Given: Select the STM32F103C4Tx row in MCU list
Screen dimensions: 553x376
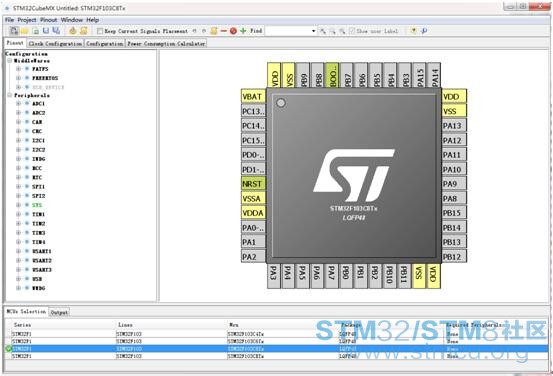Looking at the screenshot, I should [x=277, y=334].
